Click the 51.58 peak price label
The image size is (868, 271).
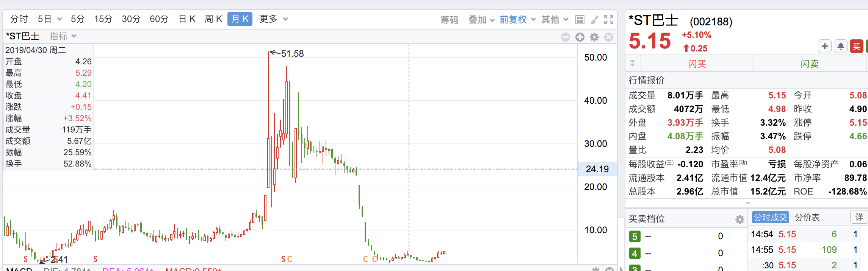pos(292,54)
